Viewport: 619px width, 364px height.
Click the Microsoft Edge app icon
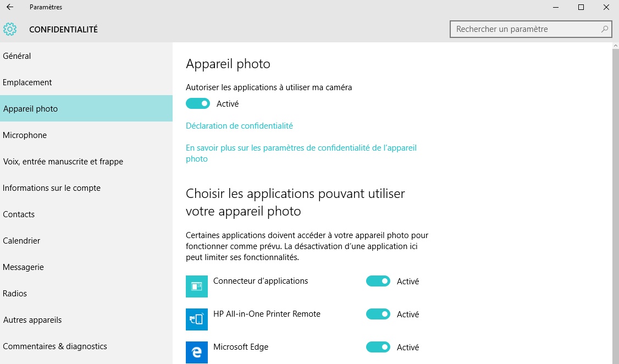[197, 352]
